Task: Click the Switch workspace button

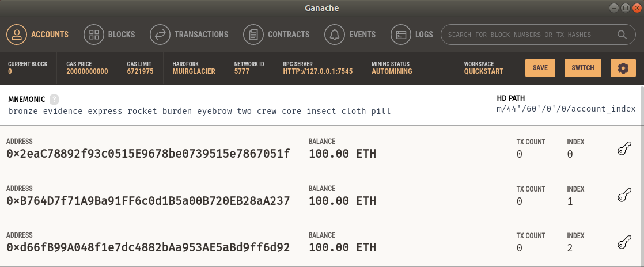Action: coord(583,68)
